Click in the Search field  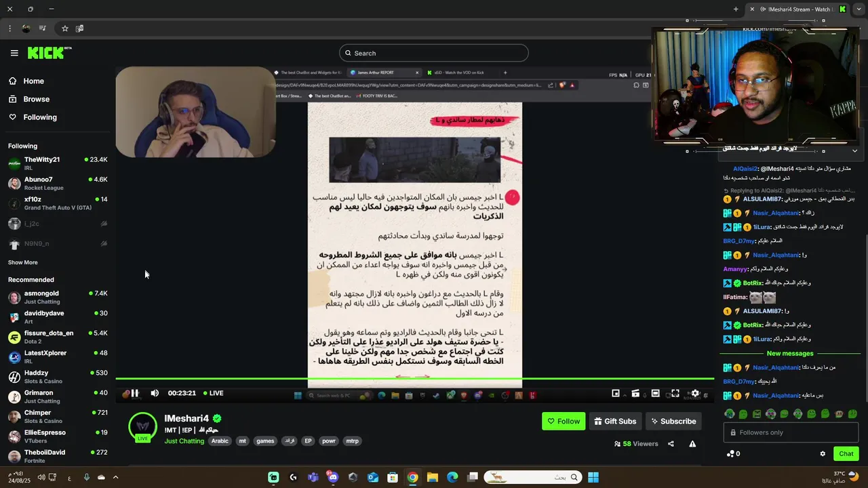click(433, 53)
